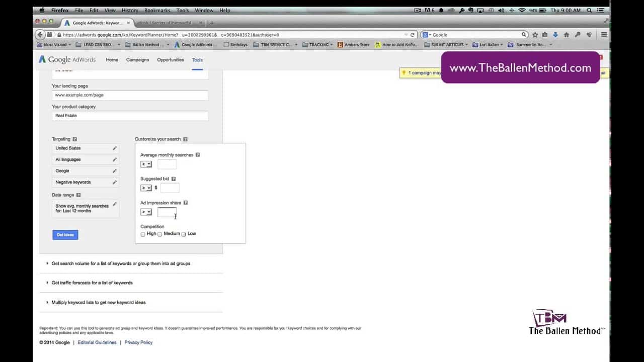Open AdWords Campaigns tab
Image resolution: width=644 pixels, height=362 pixels.
pos(137,60)
